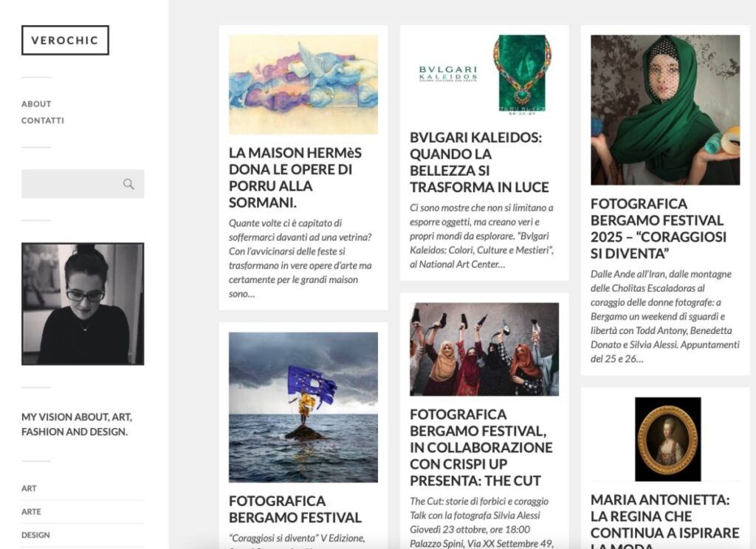Go to the About page
Viewport: 756px width, 549px height.
[36, 103]
